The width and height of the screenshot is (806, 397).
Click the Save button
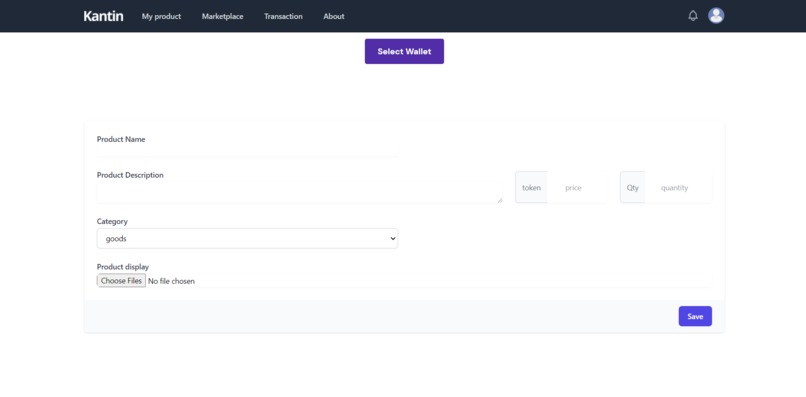[x=695, y=316]
